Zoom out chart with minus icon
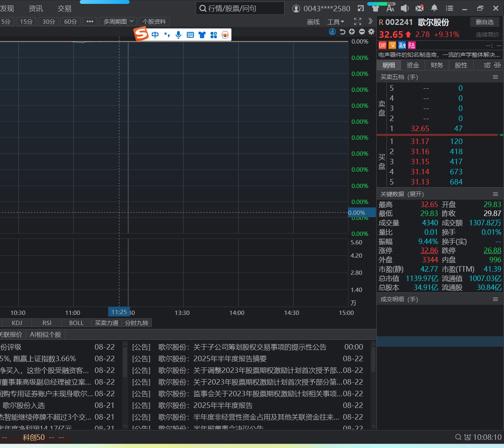Screen dimensions: 504x448 tap(362, 32)
